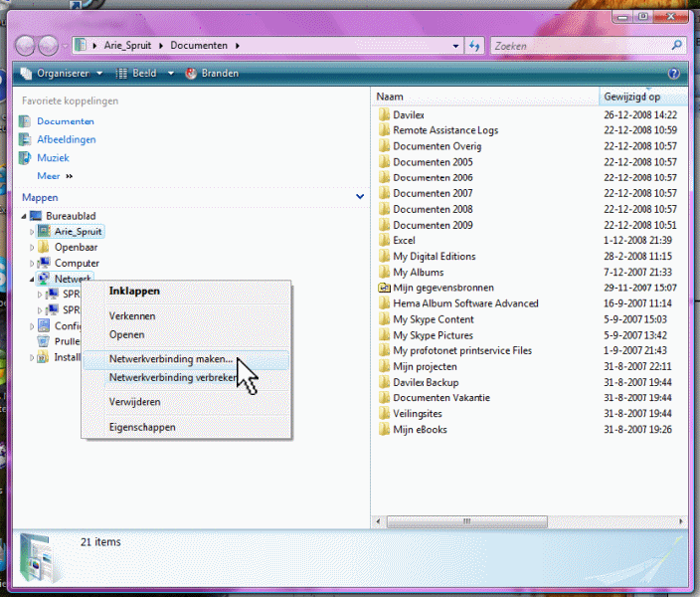Open address bar history dropdown arrow

[455, 46]
